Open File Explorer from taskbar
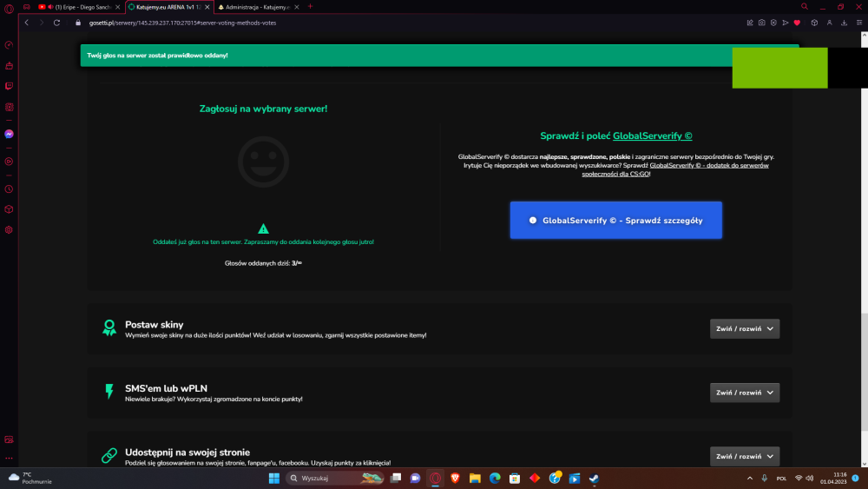868x489 pixels. (475, 478)
